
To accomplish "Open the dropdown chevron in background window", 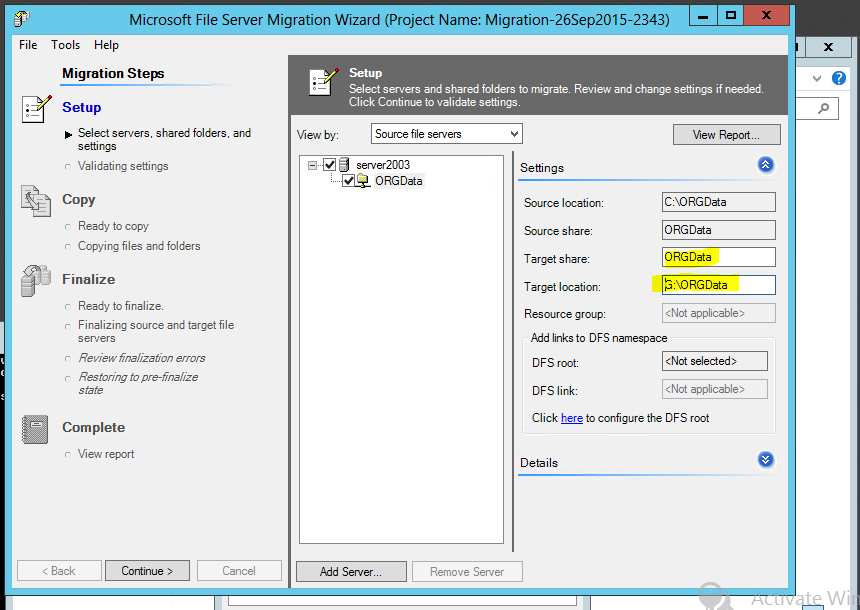I will pos(817,78).
